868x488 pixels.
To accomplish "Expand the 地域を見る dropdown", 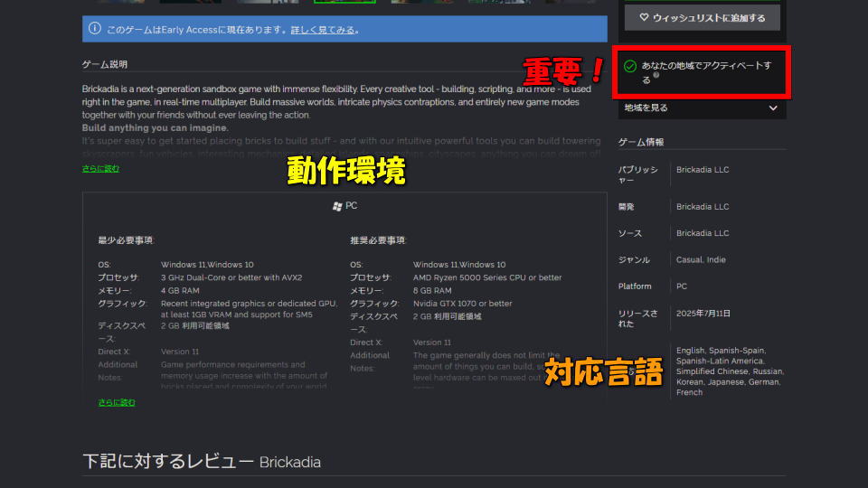I will pos(702,108).
